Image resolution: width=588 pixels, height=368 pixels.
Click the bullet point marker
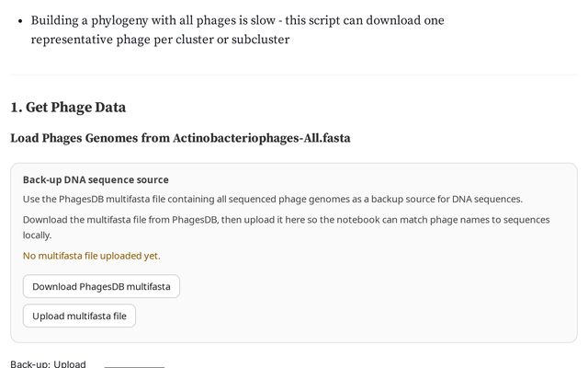(17, 20)
